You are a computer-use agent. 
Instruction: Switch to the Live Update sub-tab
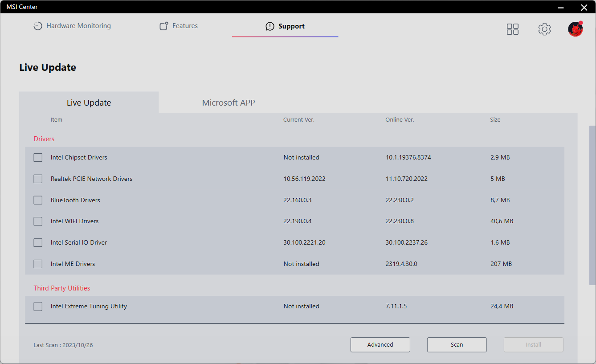click(x=89, y=102)
